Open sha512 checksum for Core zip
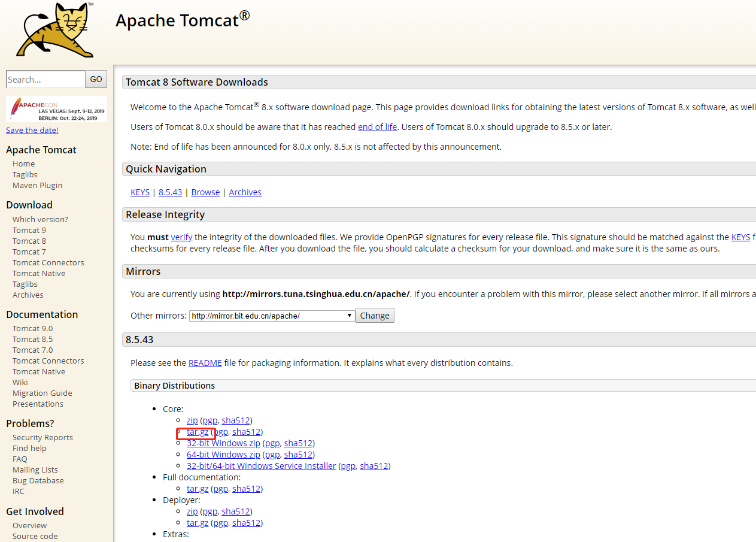 pos(236,420)
